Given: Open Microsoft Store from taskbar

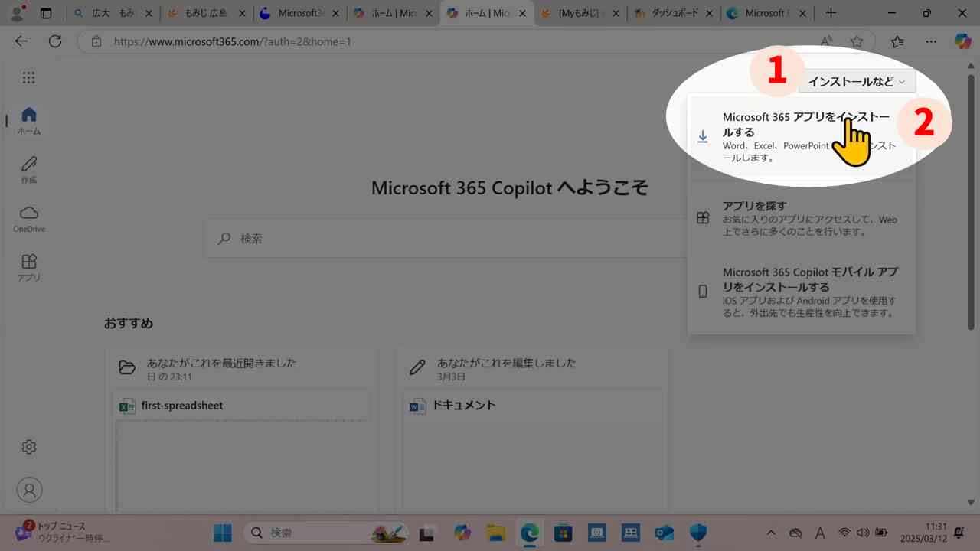Looking at the screenshot, I should point(563,533).
